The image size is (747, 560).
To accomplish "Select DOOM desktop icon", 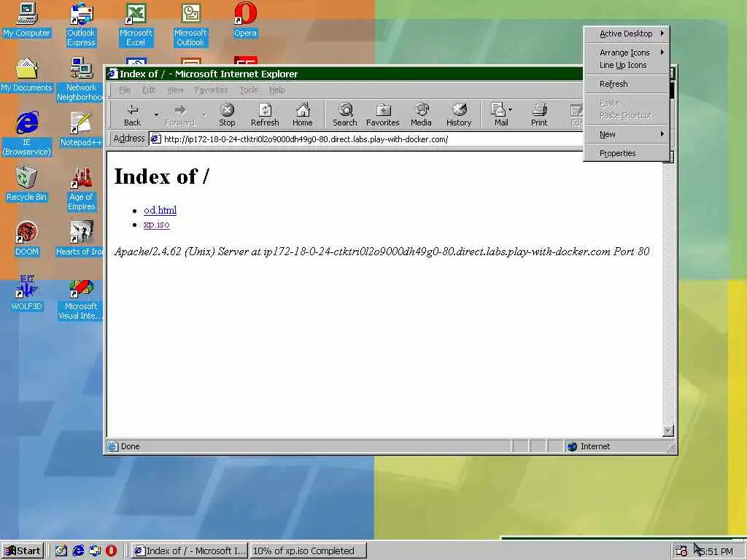I will (27, 239).
